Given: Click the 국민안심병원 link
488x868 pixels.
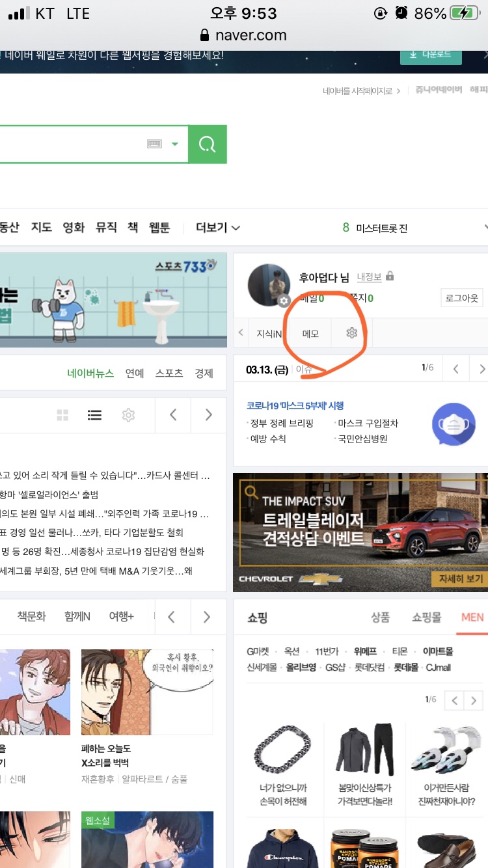Looking at the screenshot, I should (x=362, y=439).
